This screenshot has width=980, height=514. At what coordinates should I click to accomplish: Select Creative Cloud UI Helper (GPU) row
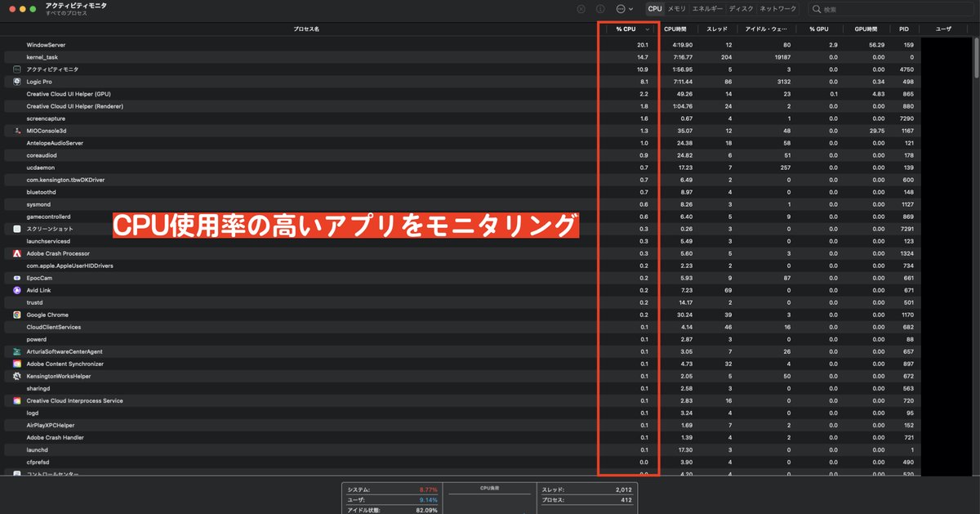(462, 94)
